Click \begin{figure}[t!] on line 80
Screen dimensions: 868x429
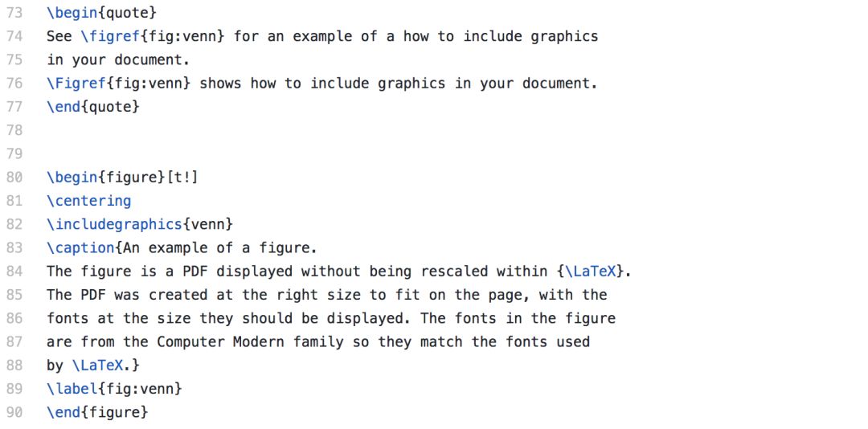(x=123, y=178)
